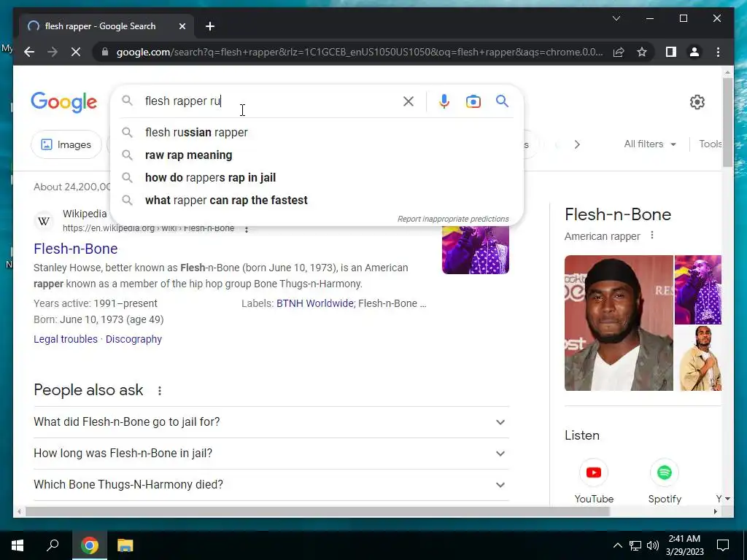Open the Wikipedia result three-dot options
The width and height of the screenshot is (747, 560).
click(247, 230)
